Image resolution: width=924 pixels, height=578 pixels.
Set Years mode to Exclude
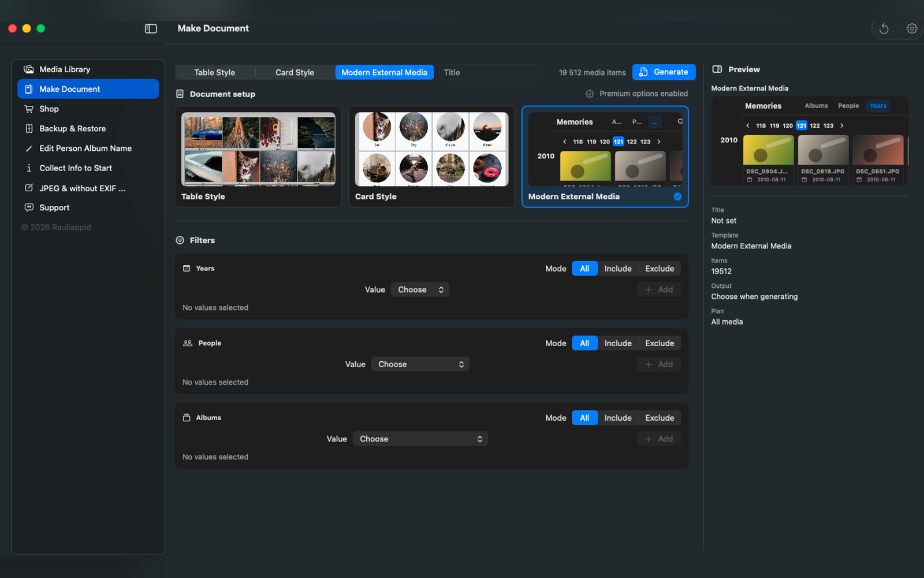(660, 268)
